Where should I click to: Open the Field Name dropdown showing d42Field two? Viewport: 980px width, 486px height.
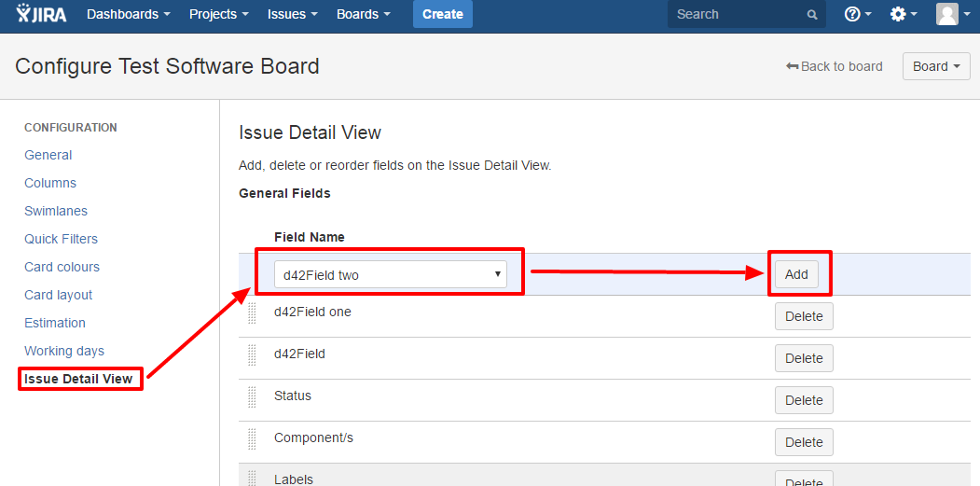tap(391, 274)
